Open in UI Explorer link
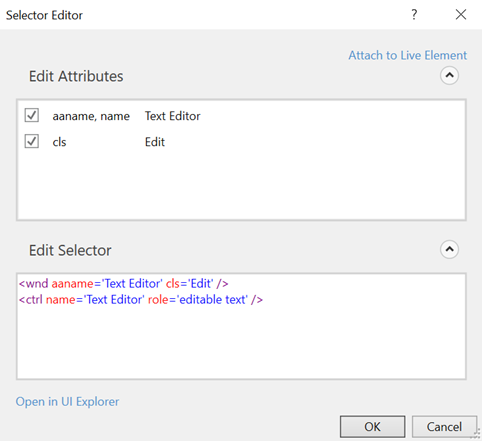 [x=67, y=402]
